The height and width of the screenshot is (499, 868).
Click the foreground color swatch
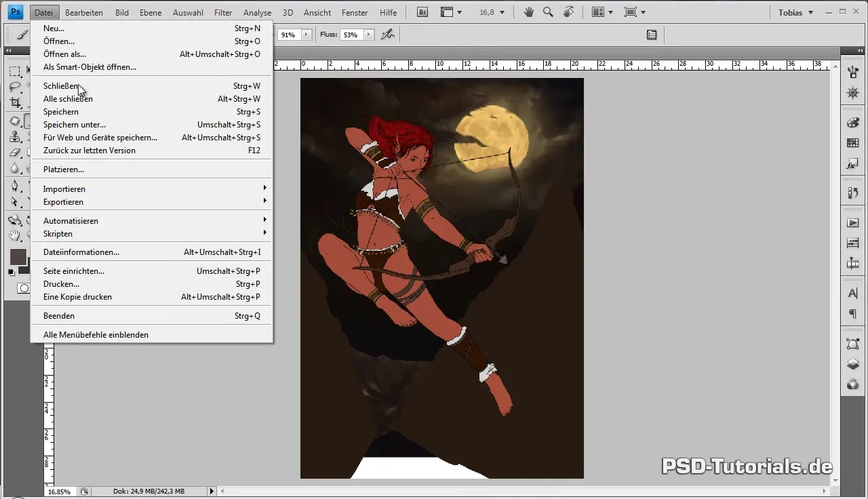pos(18,256)
